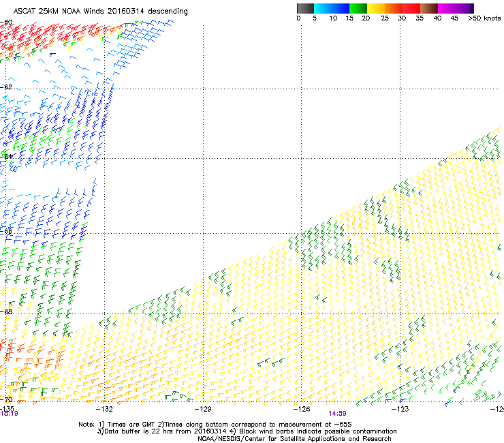Click the orange 25-30 knots color band
This screenshot has height=443, width=504.
[x=394, y=8]
